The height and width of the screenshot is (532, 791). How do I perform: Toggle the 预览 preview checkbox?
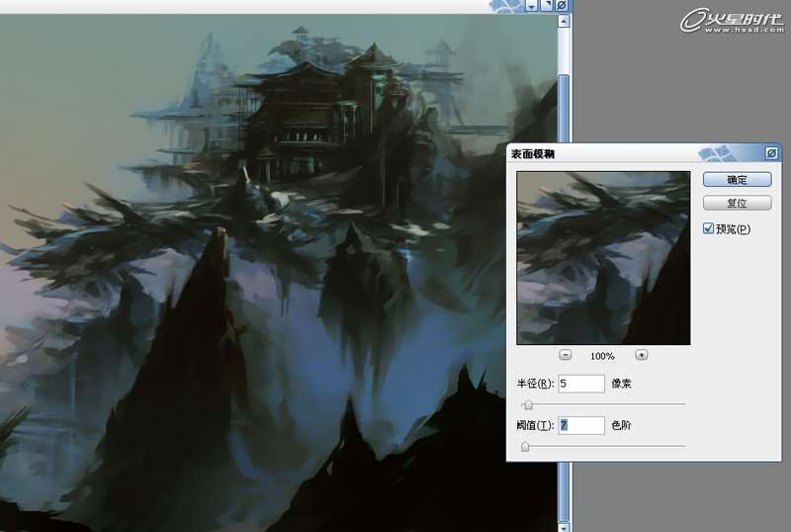tap(708, 228)
